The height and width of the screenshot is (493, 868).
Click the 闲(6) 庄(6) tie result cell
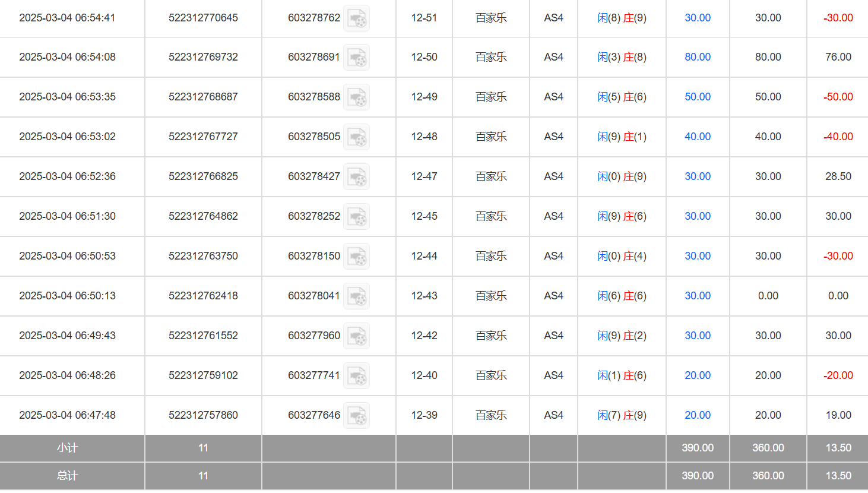click(622, 296)
